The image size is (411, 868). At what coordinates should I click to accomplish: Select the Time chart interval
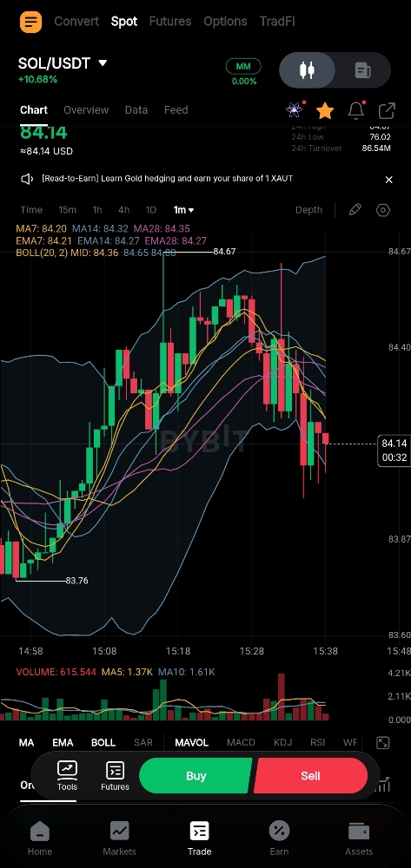[31, 210]
